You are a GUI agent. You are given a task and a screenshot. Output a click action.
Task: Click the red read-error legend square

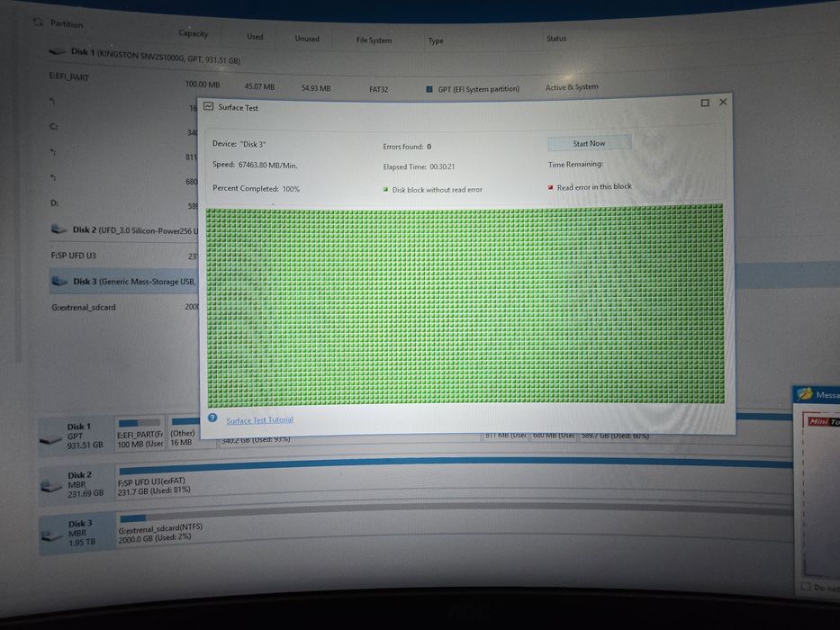click(x=550, y=187)
